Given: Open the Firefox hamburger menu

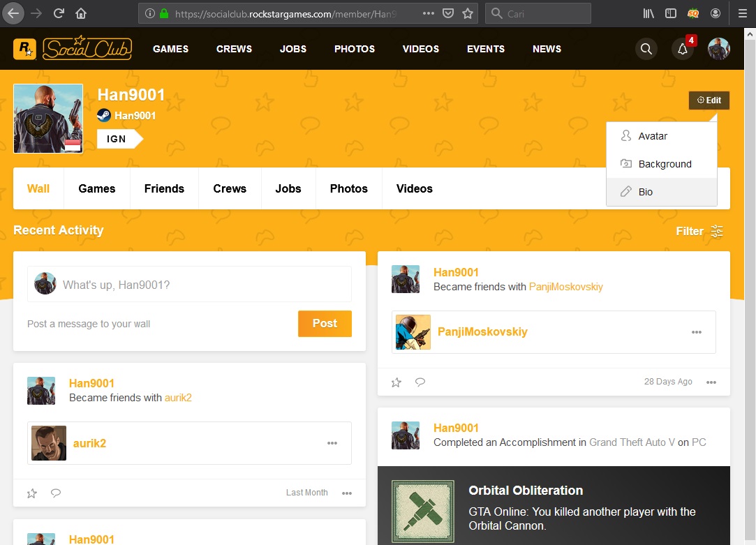Looking at the screenshot, I should pyautogui.click(x=743, y=13).
